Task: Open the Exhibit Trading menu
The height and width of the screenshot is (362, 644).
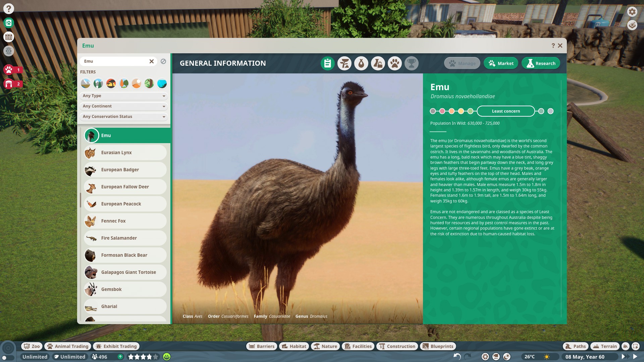Action: [x=116, y=346]
